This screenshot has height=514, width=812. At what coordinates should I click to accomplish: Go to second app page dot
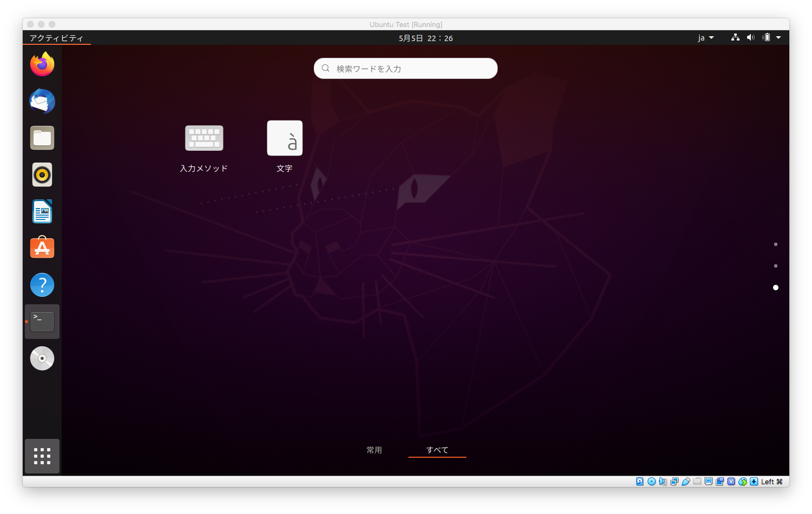pos(776,266)
